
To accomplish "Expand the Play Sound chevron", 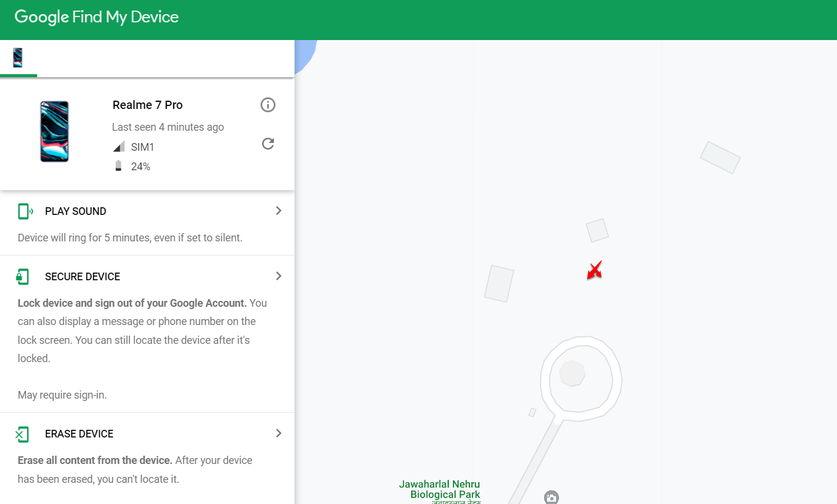I will point(279,211).
